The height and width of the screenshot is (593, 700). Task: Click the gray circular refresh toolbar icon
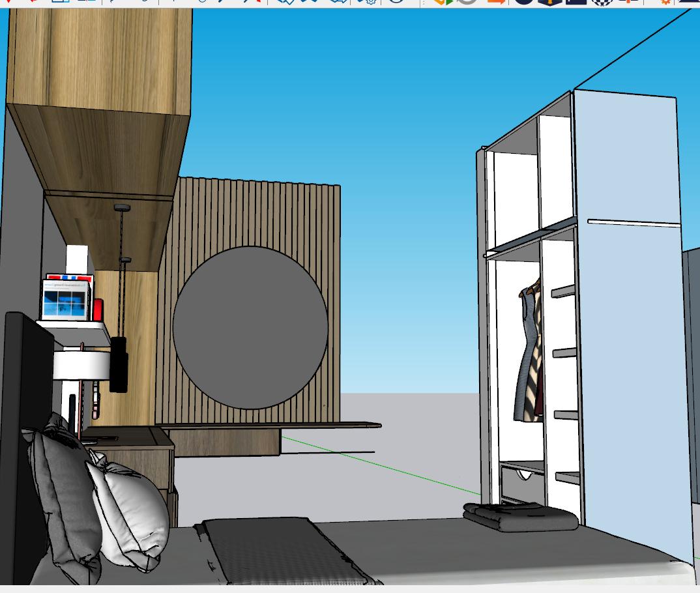coord(467,2)
